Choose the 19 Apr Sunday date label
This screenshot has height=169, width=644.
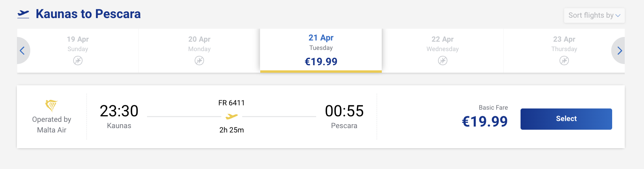tap(78, 43)
